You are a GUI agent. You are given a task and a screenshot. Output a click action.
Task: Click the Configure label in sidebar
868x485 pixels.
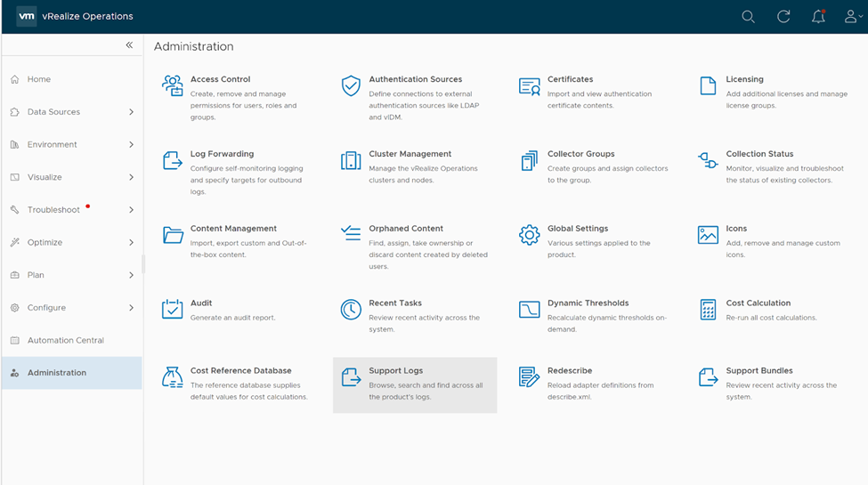(x=46, y=308)
